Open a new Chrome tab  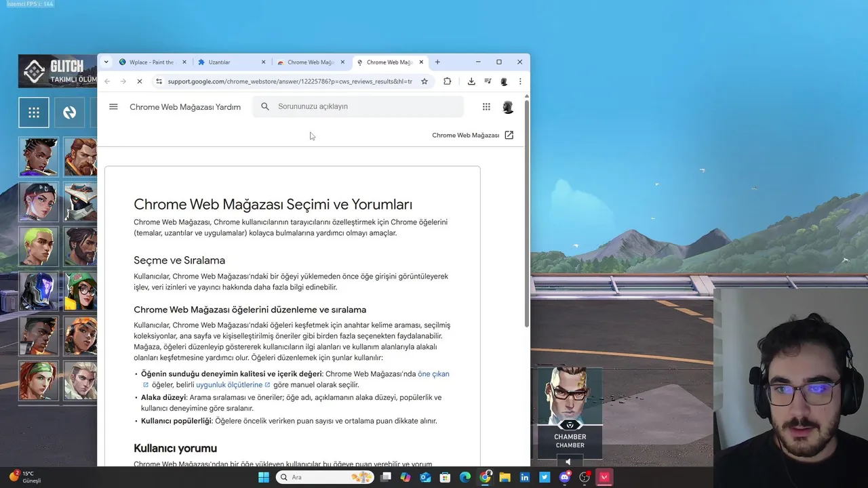tap(437, 62)
